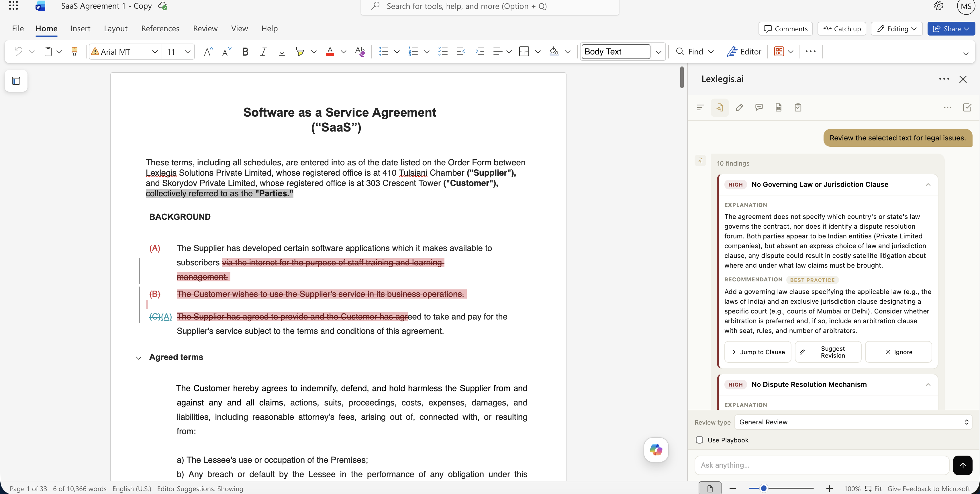
Task: Click the Grow Font icon
Action: click(208, 51)
